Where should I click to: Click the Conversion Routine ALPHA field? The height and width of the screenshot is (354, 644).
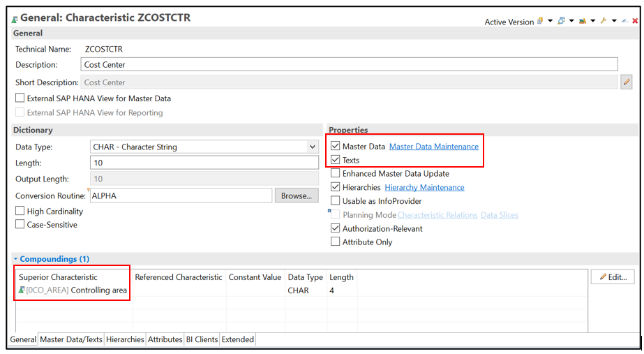pos(181,196)
